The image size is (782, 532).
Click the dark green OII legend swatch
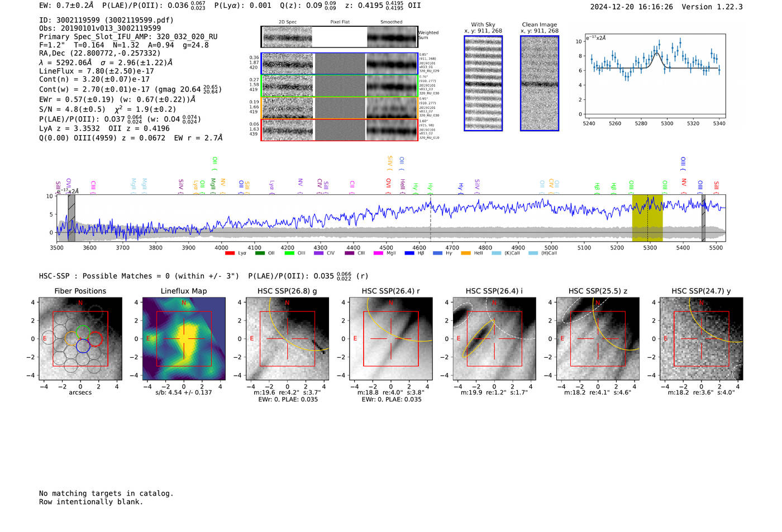coord(259,253)
